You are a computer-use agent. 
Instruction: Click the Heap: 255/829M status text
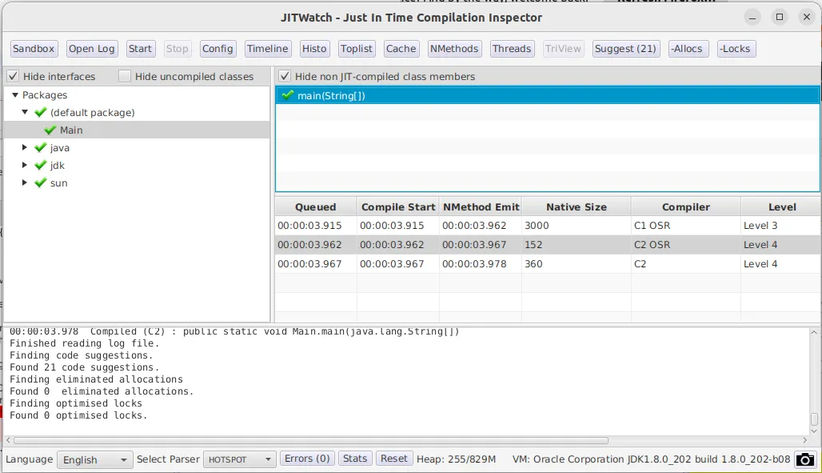pos(456,459)
